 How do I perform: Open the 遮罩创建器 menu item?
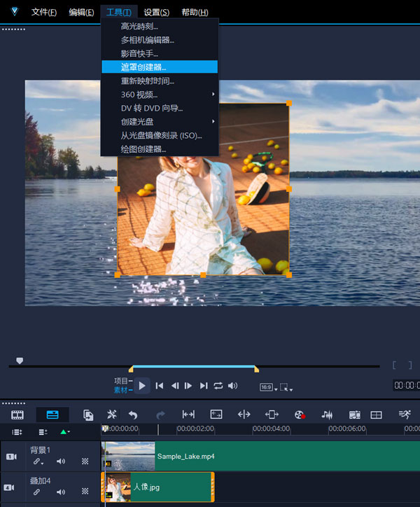[143, 67]
